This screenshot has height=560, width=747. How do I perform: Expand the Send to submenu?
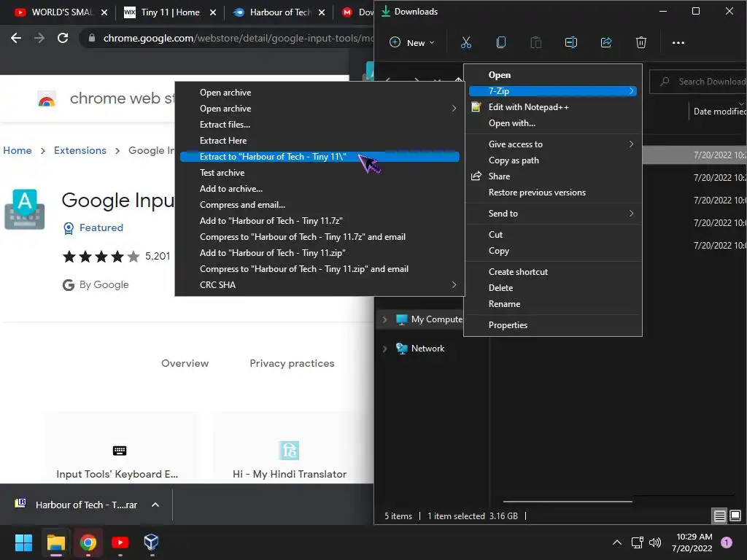[x=553, y=214]
